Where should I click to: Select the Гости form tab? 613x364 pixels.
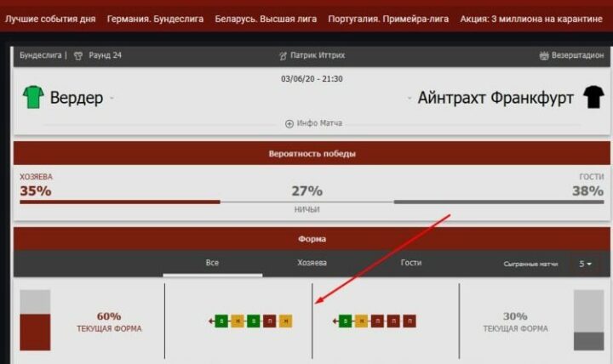tap(411, 263)
